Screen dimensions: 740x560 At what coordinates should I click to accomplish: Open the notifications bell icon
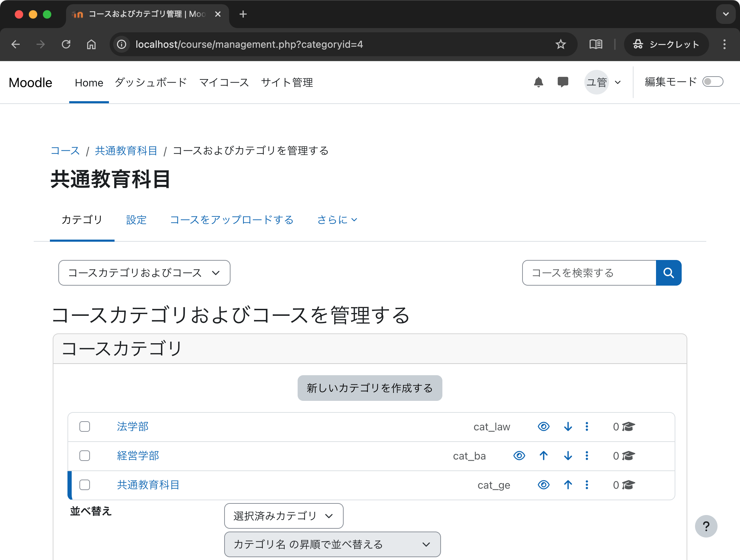(x=538, y=82)
